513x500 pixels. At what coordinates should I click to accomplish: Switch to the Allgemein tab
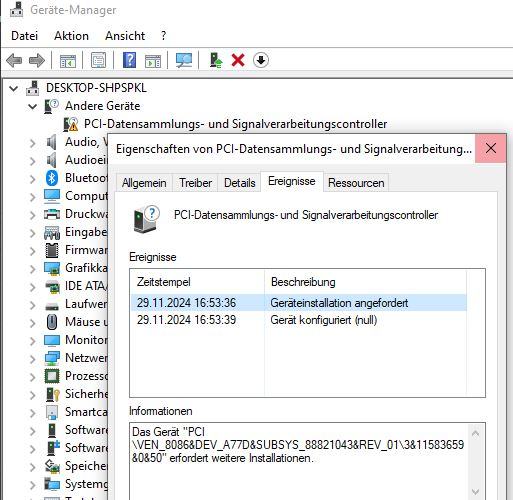144,183
